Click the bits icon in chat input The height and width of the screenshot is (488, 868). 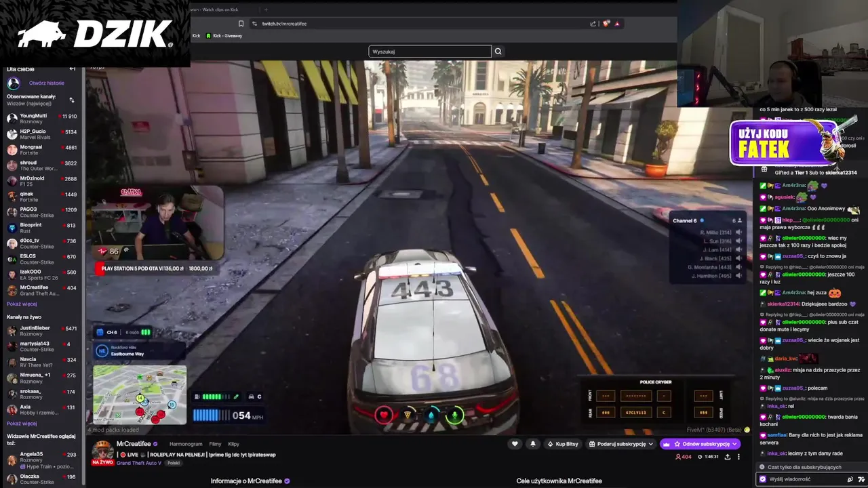click(850, 479)
